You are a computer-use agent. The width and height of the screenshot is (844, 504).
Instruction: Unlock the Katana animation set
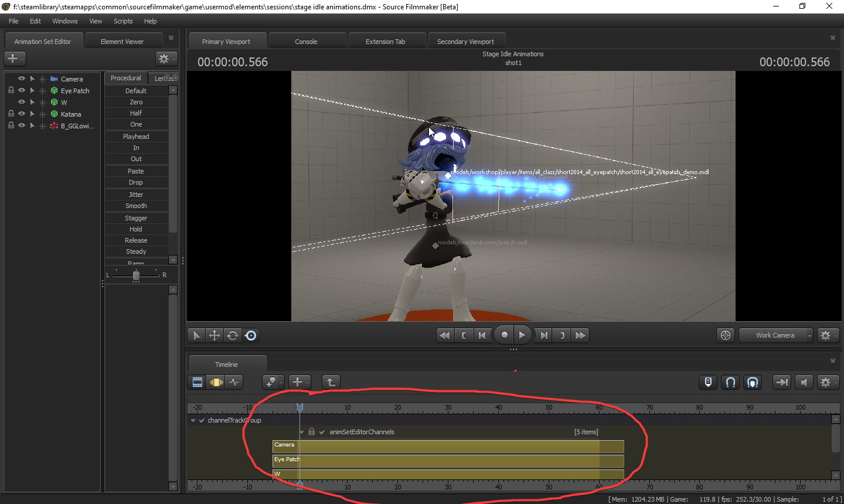pos(11,114)
